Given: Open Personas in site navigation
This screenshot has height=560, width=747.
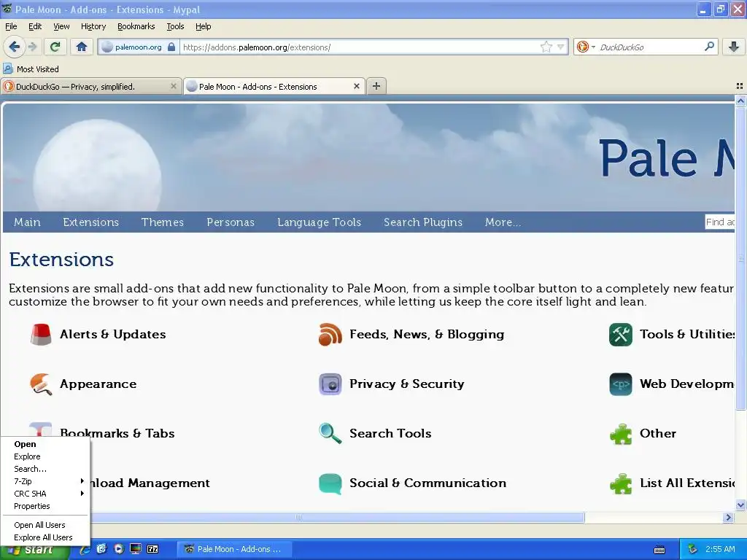Looking at the screenshot, I should (x=231, y=222).
